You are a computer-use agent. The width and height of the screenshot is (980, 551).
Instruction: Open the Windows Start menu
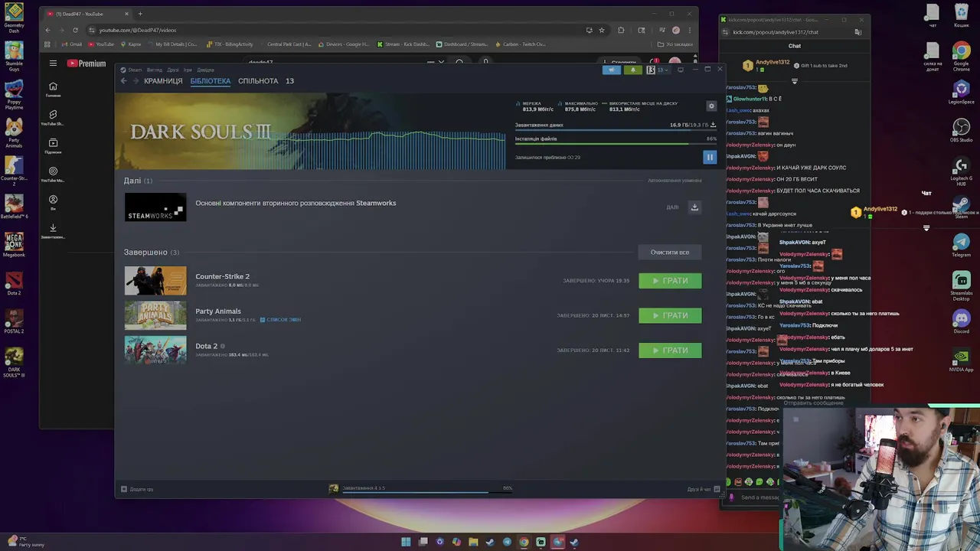406,542
